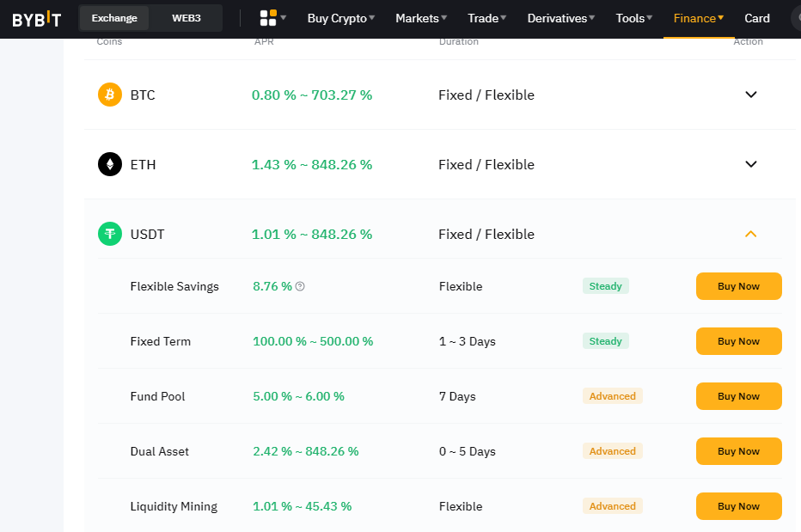Select the Liquidity Mining product name
Viewport: 801px width, 532px height.
click(174, 506)
